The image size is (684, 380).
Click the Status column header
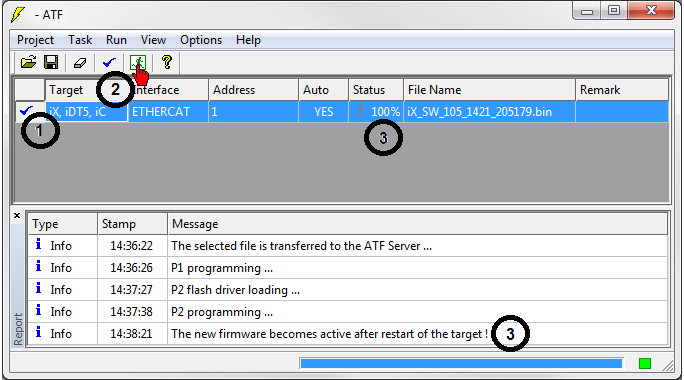point(376,90)
